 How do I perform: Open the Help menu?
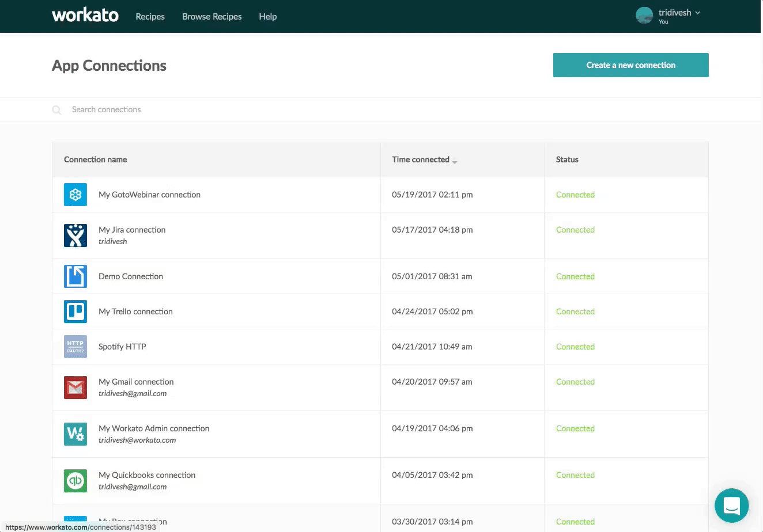267,17
